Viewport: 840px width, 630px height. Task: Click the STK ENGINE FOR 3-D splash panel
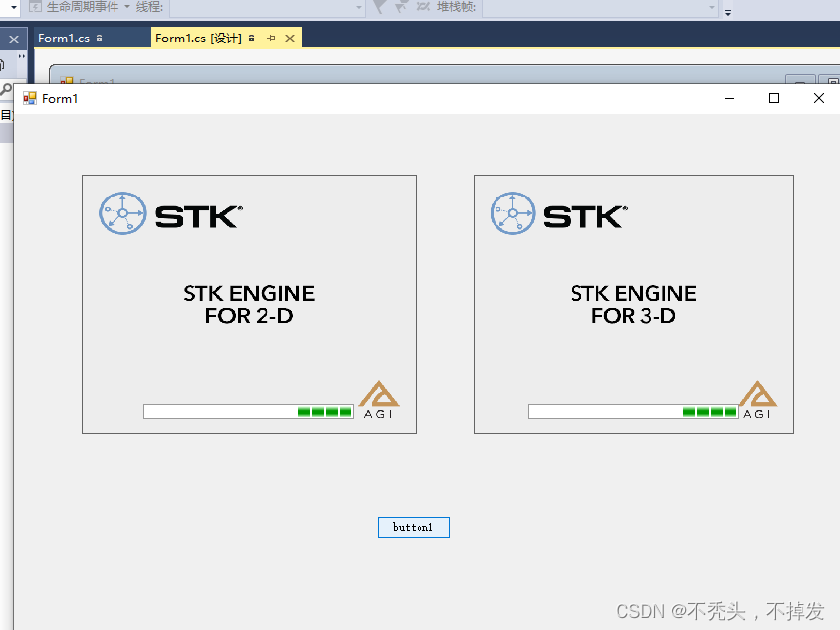pos(634,304)
